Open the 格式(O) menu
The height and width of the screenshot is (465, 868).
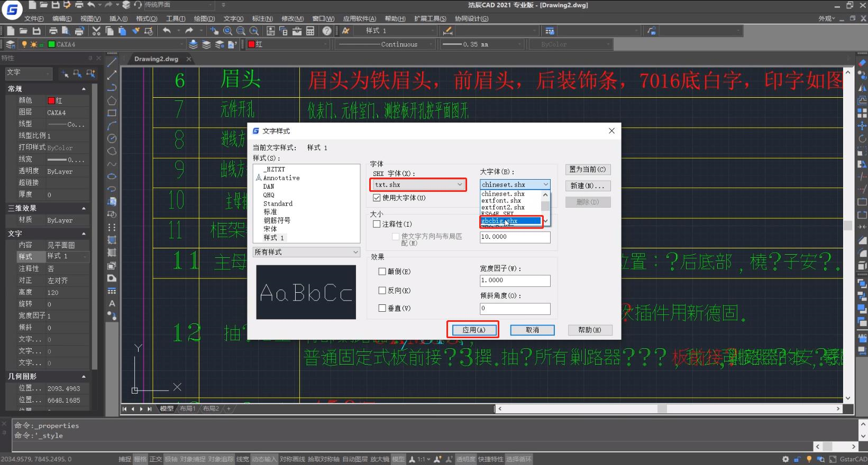point(147,18)
